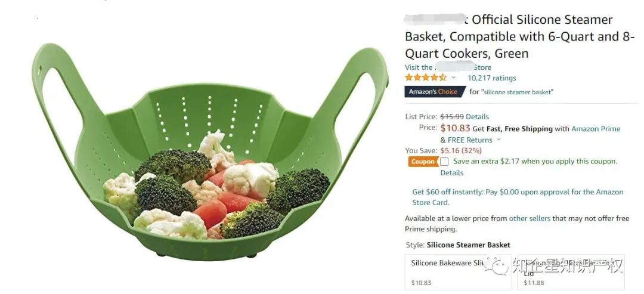Click the Amazon's Choice badge
The width and height of the screenshot is (644, 294).
(x=435, y=92)
